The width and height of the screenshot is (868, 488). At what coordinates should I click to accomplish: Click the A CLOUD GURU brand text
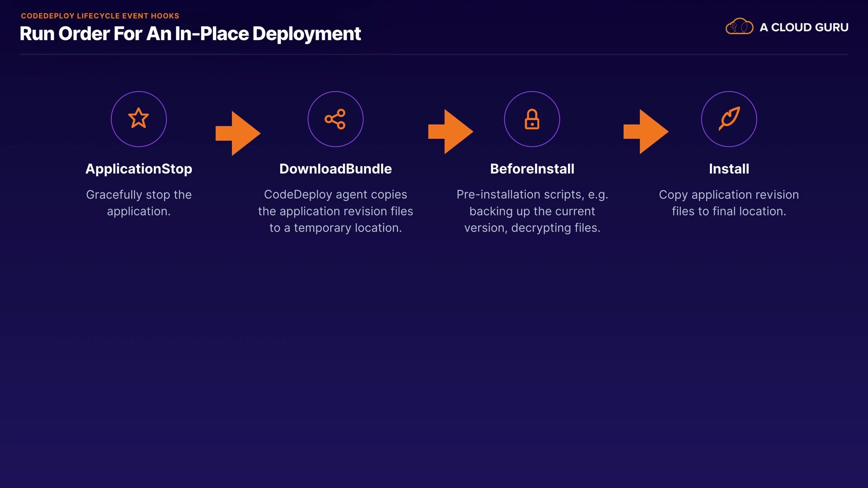pos(804,27)
